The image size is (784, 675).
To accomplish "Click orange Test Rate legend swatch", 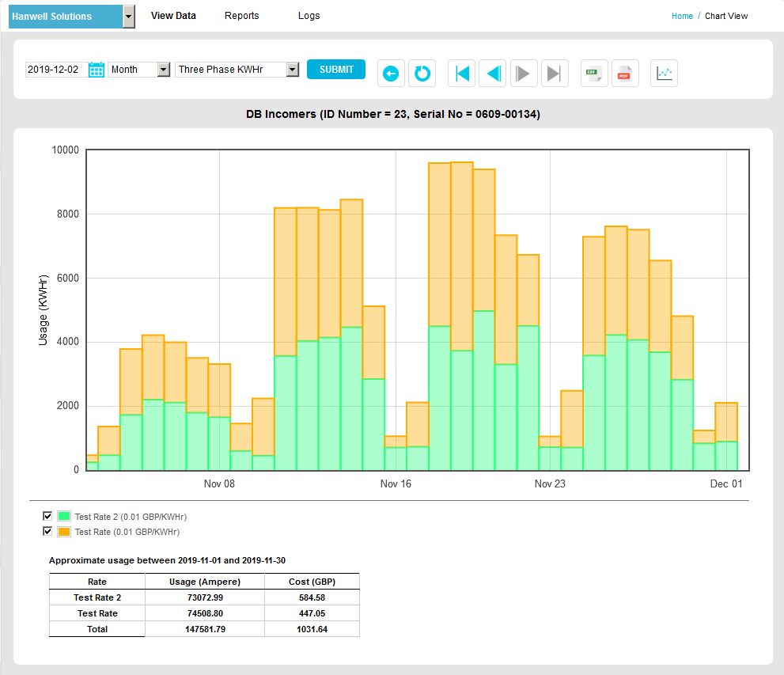I will (x=64, y=532).
